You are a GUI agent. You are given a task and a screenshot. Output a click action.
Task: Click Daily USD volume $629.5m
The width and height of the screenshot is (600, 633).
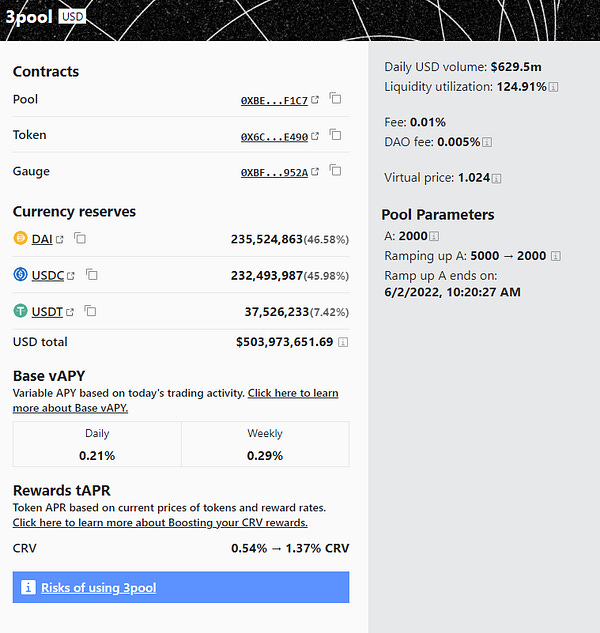(x=516, y=67)
